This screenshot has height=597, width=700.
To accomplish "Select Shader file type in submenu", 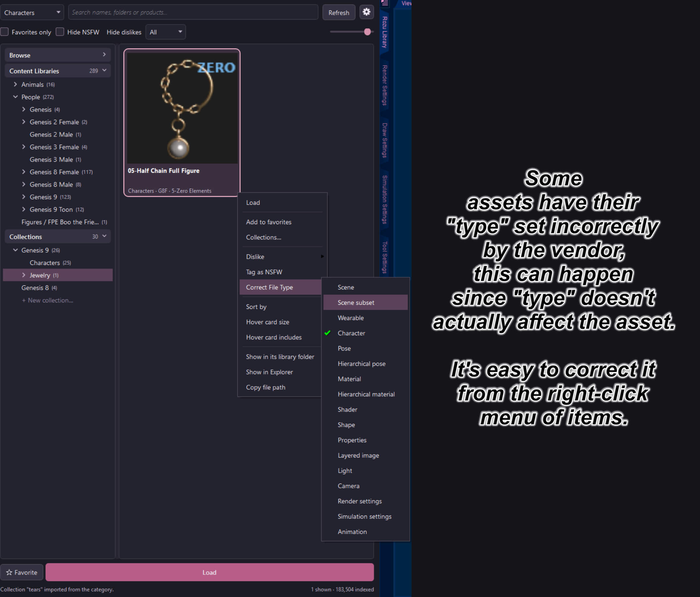I will [x=365, y=409].
